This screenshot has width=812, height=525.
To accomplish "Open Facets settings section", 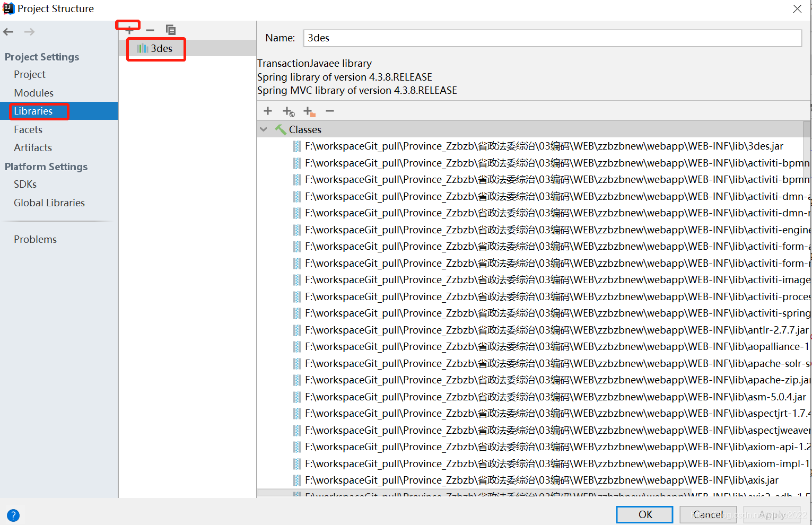I will pyautogui.click(x=28, y=129).
